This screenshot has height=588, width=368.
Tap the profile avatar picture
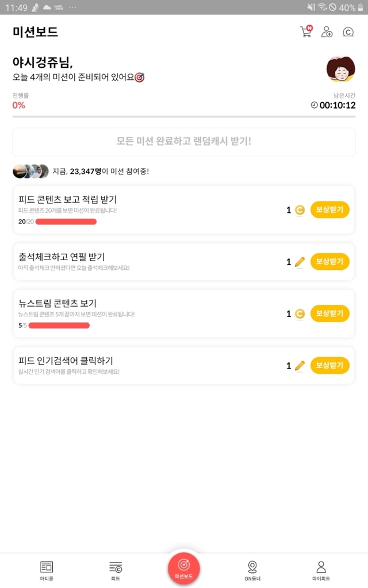(x=340, y=69)
